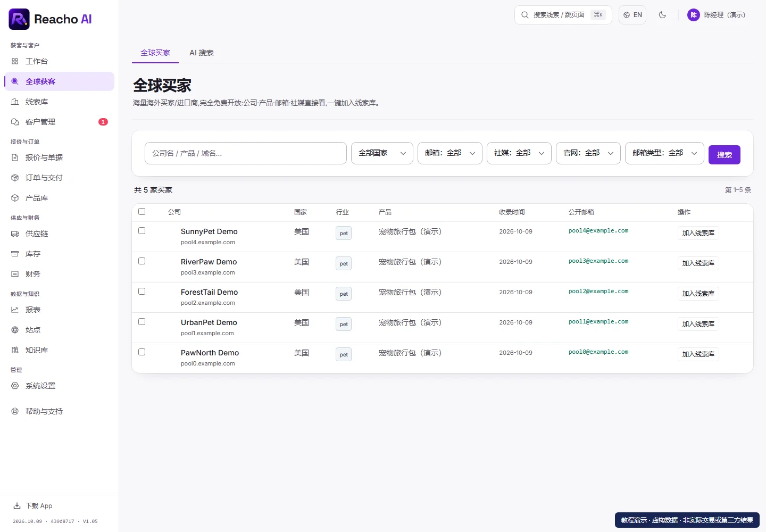Add PawNorth Demo via 加入线索库 button
Image resolution: width=766 pixels, height=532 pixels.
pos(698,354)
